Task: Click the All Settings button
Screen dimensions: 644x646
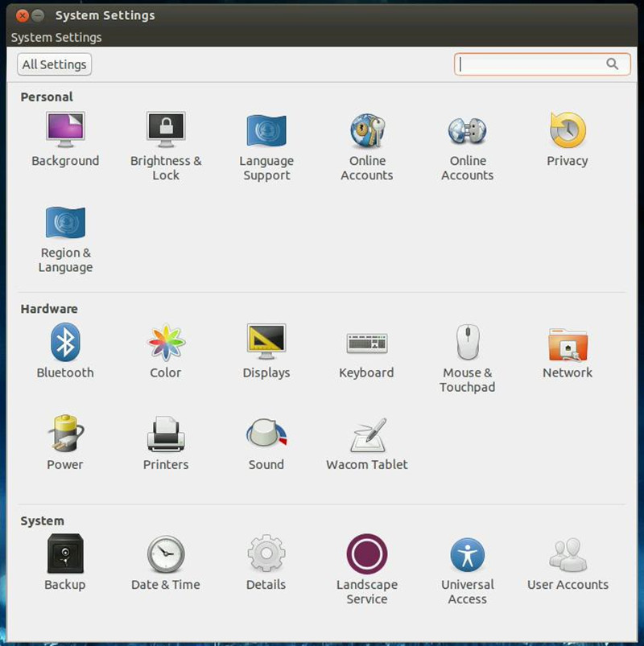Action: 55,64
